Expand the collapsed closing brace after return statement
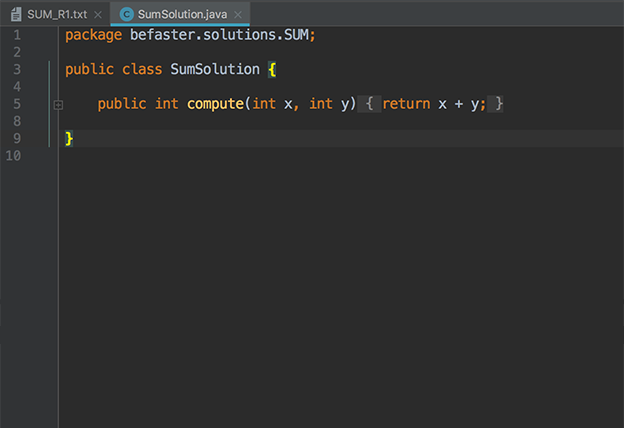This screenshot has height=428, width=624. [x=497, y=104]
